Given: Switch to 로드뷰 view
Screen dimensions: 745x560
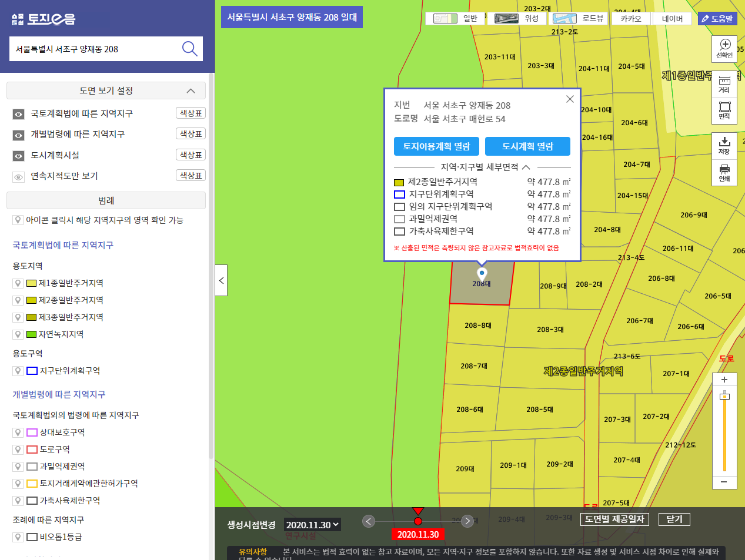Looking at the screenshot, I should [x=579, y=18].
